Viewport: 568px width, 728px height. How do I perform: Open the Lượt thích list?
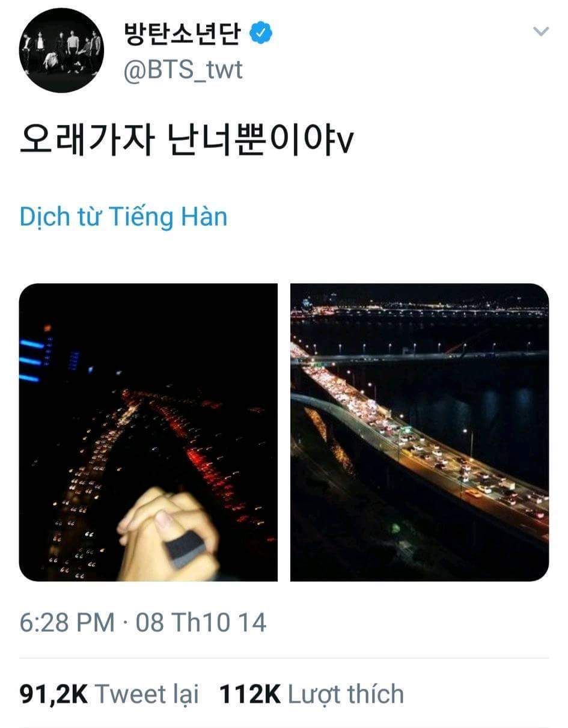coord(346,694)
